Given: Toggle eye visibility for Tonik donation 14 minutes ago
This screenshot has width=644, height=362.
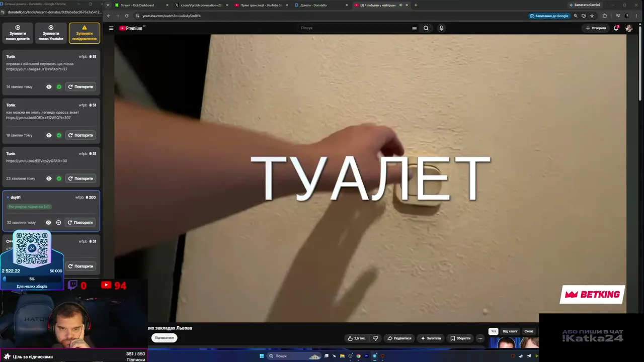Looking at the screenshot, I should [x=49, y=87].
